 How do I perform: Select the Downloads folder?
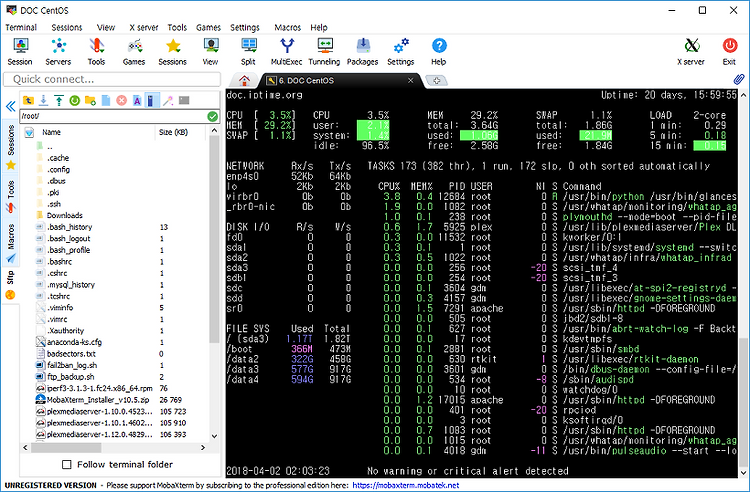pos(65,216)
